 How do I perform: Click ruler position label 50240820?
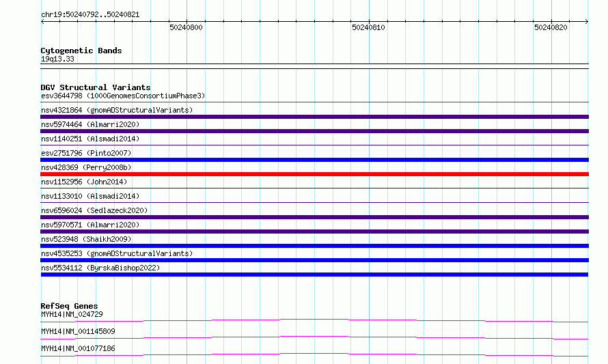(551, 27)
